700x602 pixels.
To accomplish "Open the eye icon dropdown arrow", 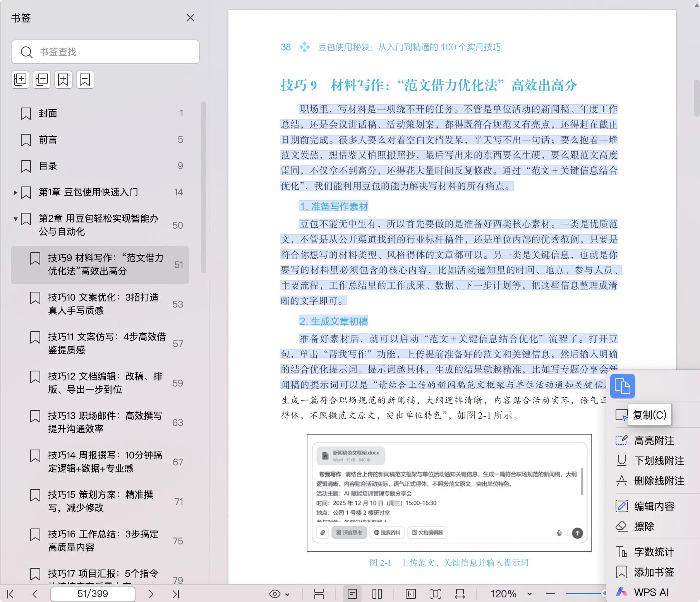I will coord(287,594).
